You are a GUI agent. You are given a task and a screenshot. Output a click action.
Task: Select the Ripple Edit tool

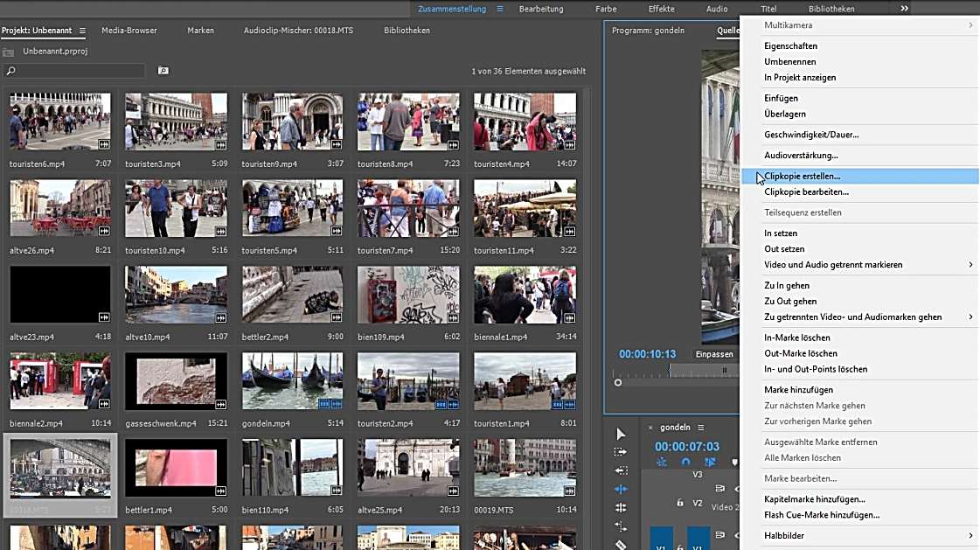click(620, 470)
